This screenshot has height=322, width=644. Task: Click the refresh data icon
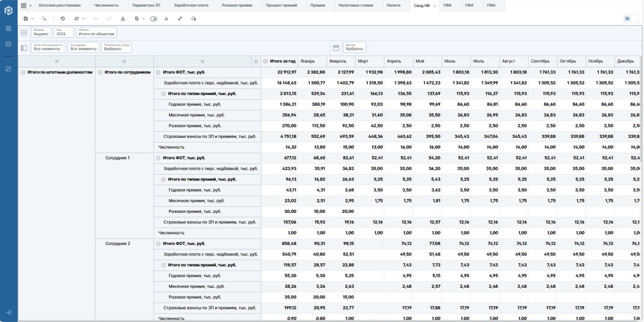(76, 19)
